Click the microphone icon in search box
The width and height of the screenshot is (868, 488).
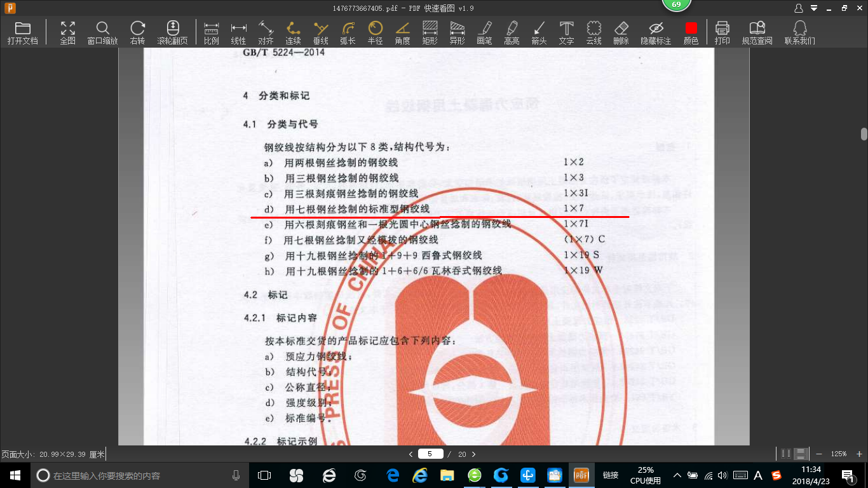236,475
